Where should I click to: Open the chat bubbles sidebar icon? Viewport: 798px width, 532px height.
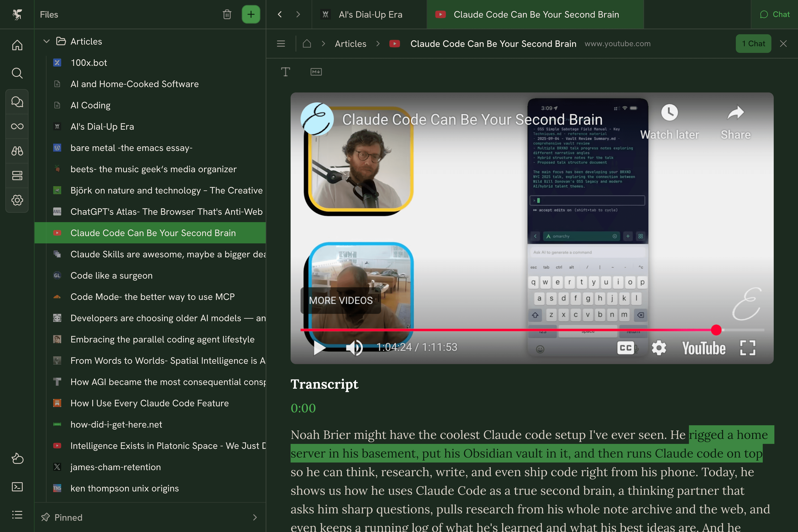click(17, 102)
